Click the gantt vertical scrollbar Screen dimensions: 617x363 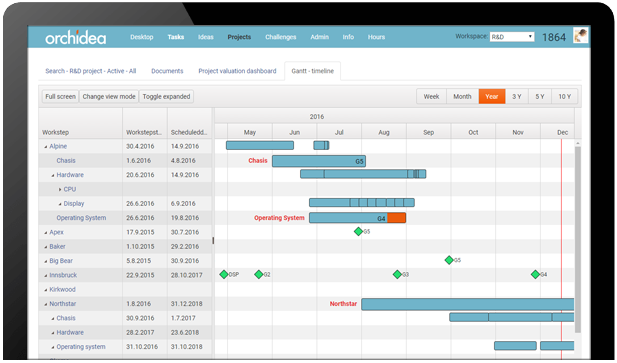pyautogui.click(x=578, y=240)
